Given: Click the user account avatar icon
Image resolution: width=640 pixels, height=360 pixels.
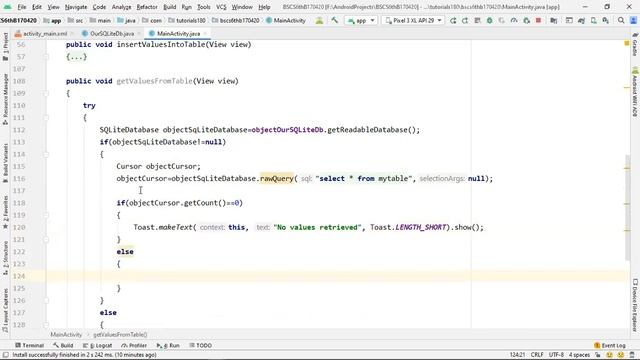Looking at the screenshot, I should 633,20.
